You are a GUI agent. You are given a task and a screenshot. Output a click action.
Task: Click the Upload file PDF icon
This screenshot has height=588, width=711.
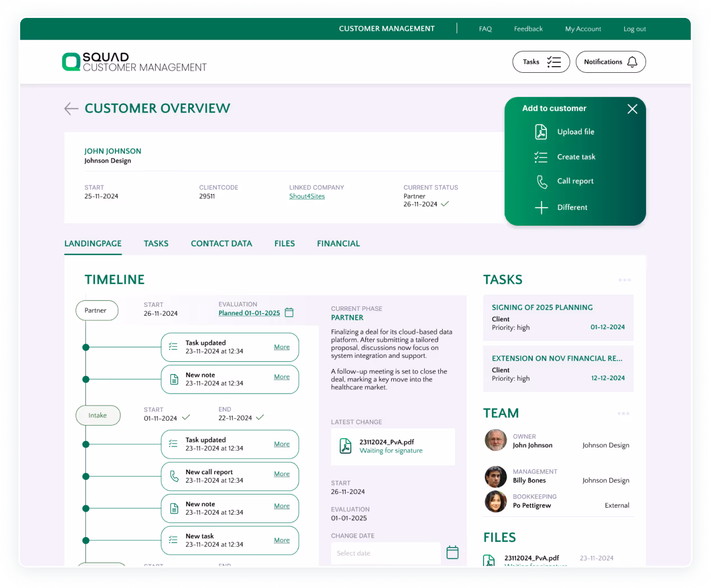pyautogui.click(x=541, y=132)
